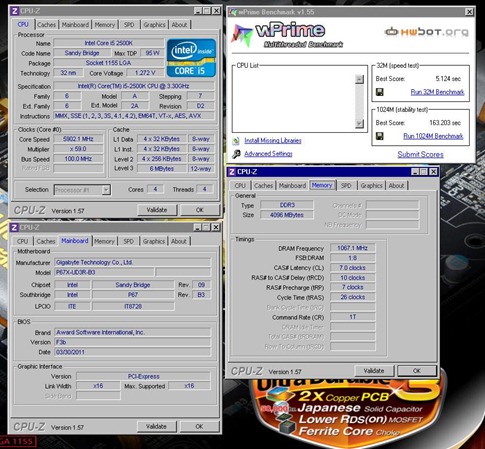The width and height of the screenshot is (485, 449).
Task: Click the Intel Core i5 logo badge
Action: coord(191,58)
